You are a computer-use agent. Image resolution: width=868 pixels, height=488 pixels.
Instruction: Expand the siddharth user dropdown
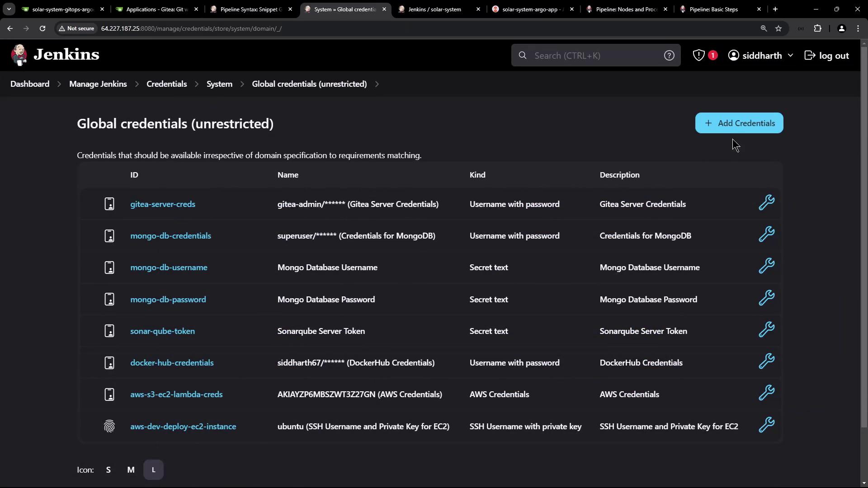(x=790, y=55)
